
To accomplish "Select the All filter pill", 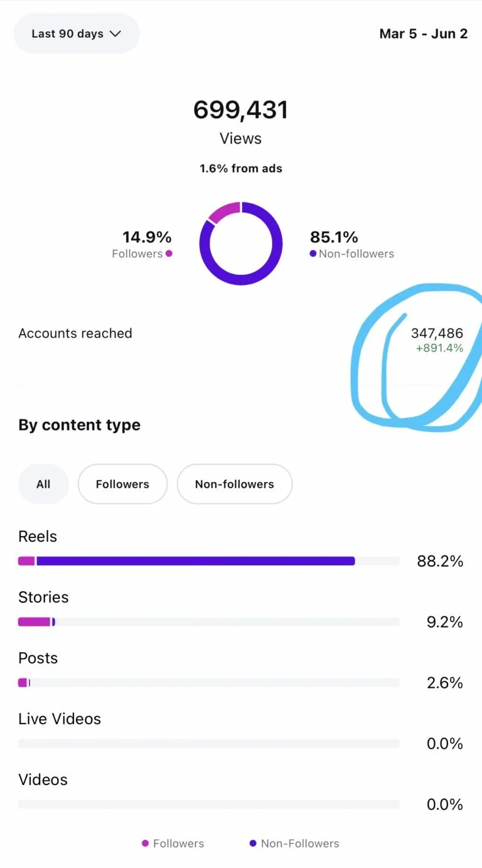I will coord(43,484).
